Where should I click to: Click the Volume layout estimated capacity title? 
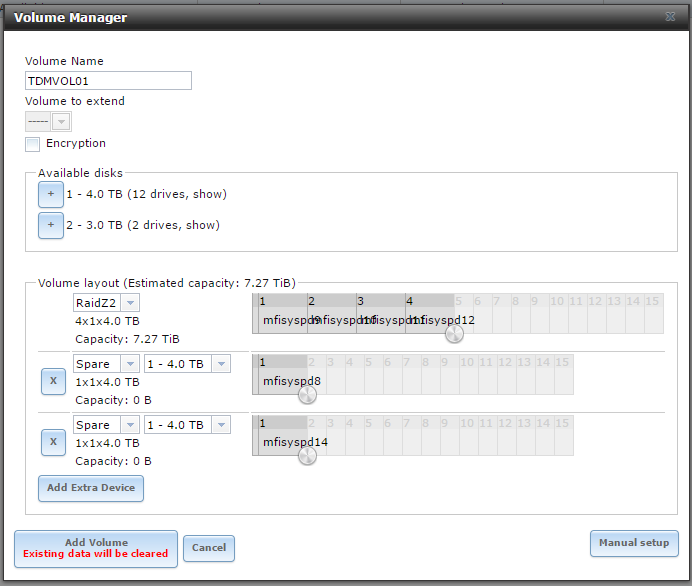click(167, 283)
